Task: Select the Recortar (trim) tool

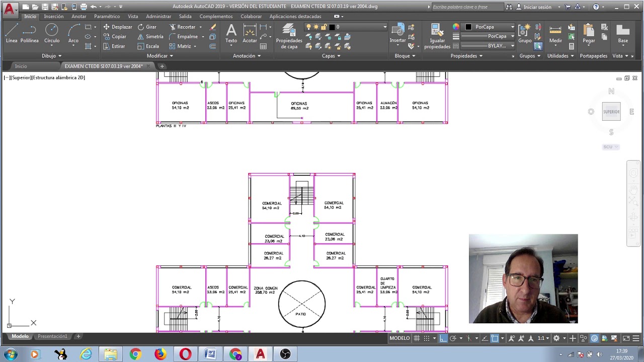Action: [182, 27]
